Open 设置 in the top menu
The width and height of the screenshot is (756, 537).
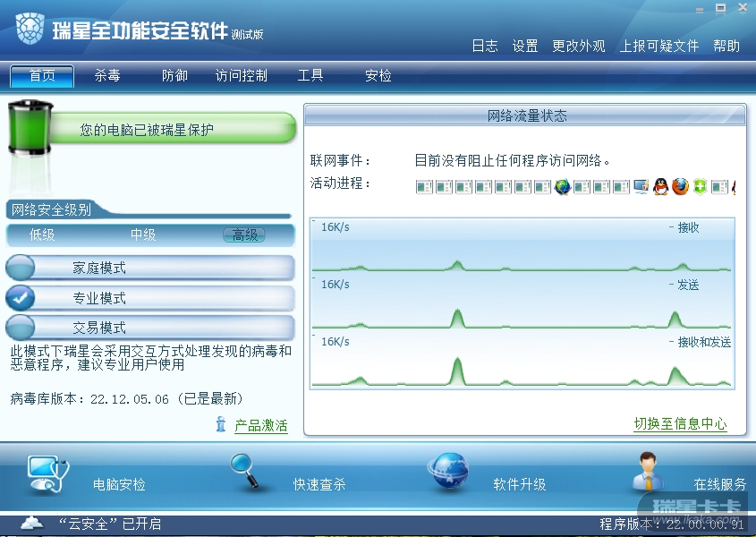click(x=525, y=46)
